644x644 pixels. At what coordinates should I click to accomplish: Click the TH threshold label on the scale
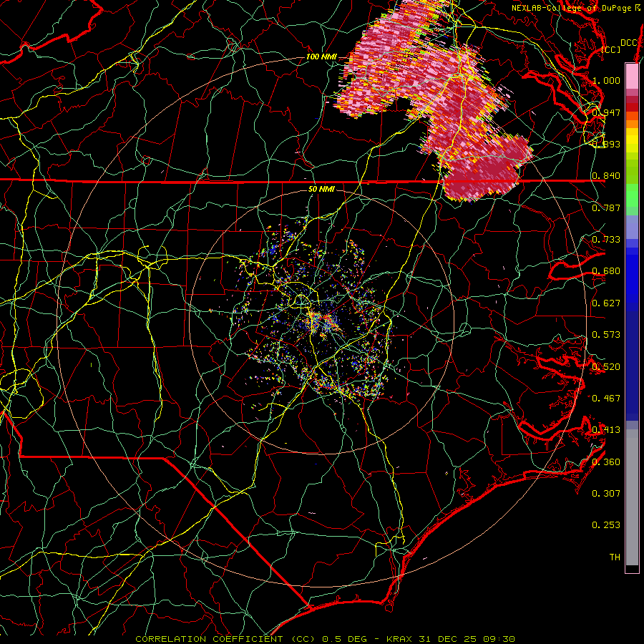click(x=615, y=557)
